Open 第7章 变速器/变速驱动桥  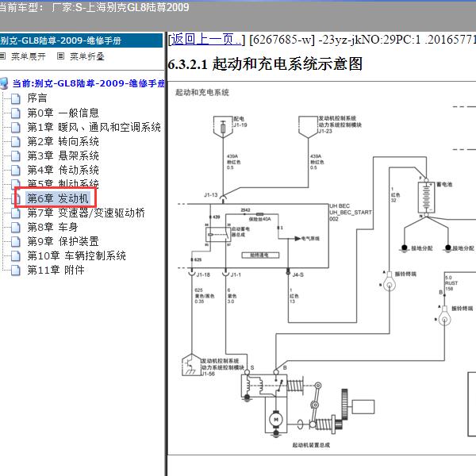tap(86, 213)
